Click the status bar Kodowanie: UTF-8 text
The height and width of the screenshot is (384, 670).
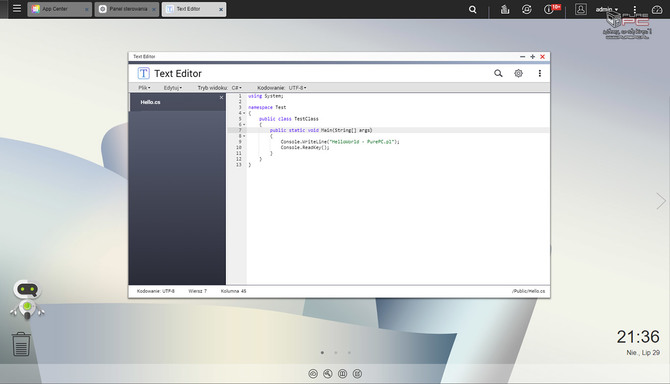156,291
